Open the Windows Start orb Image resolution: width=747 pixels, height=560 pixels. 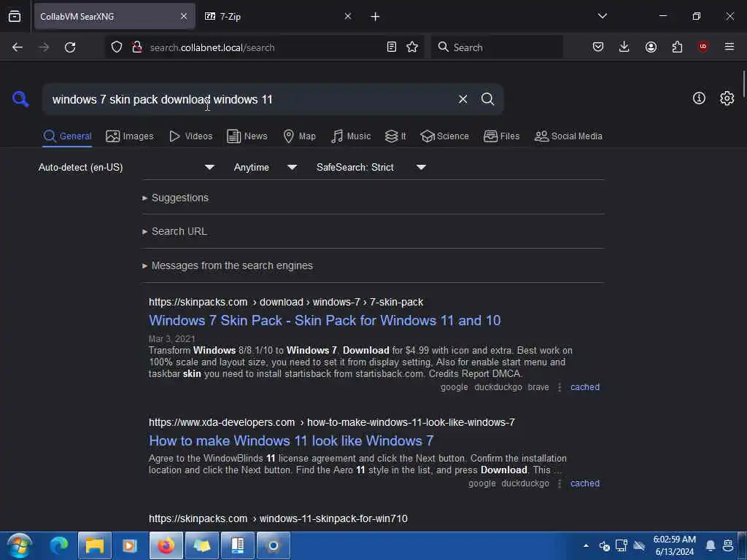(19, 545)
